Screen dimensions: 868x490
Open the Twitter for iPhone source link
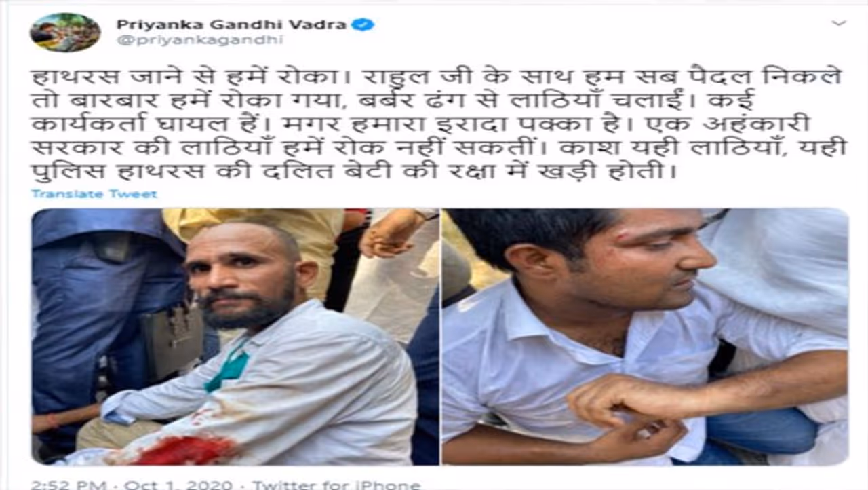click(336, 485)
